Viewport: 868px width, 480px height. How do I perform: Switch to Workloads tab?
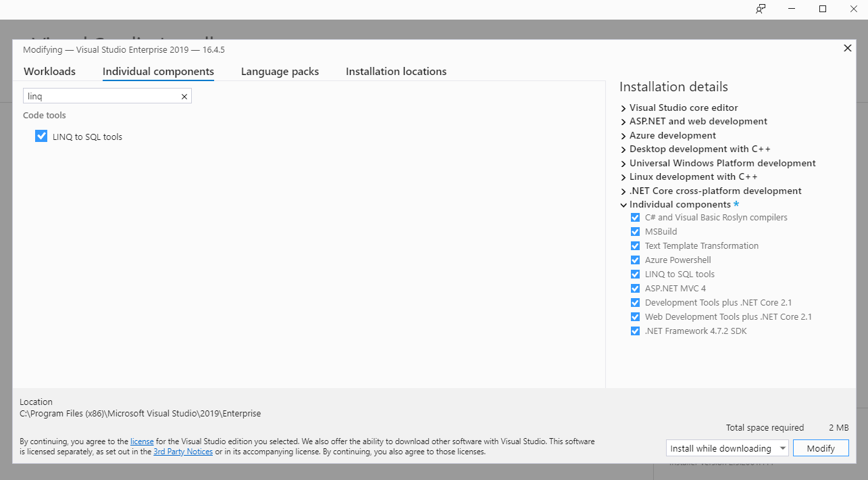pyautogui.click(x=49, y=72)
